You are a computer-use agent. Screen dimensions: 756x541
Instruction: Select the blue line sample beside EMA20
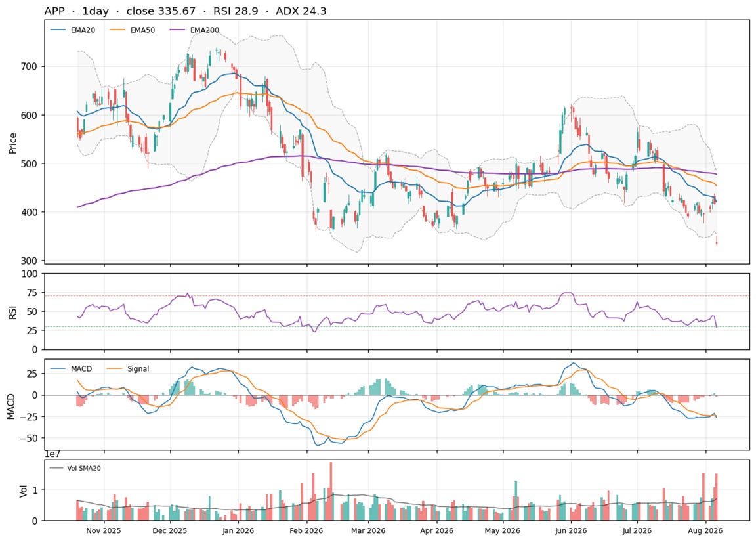click(x=58, y=30)
